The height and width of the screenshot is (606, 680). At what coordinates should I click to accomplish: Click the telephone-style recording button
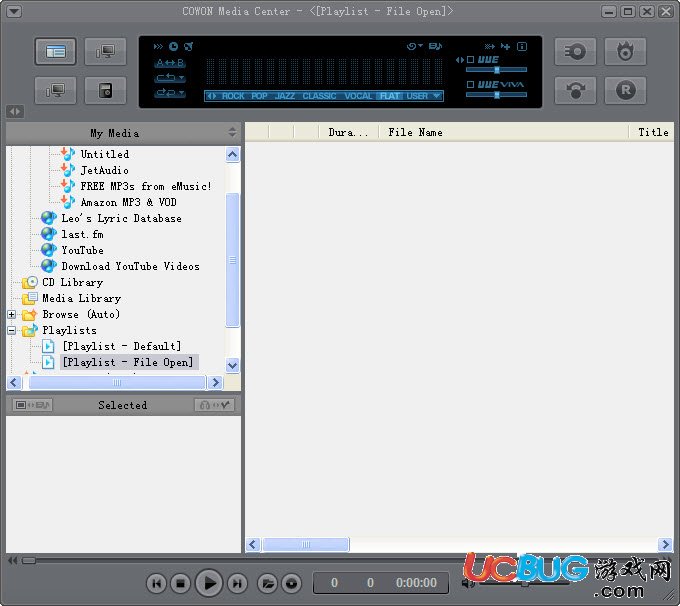tap(575, 90)
